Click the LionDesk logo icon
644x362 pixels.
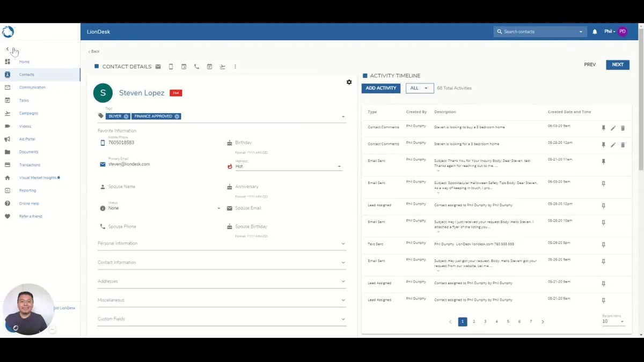click(x=8, y=32)
